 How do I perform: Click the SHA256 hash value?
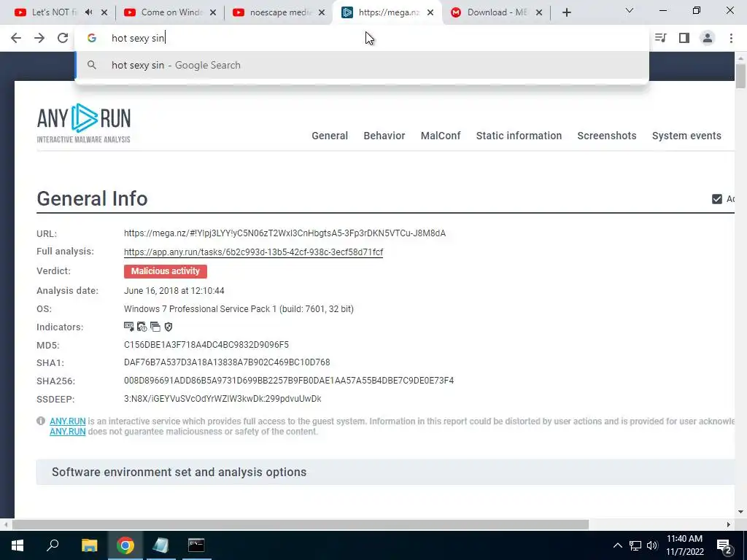tap(289, 381)
